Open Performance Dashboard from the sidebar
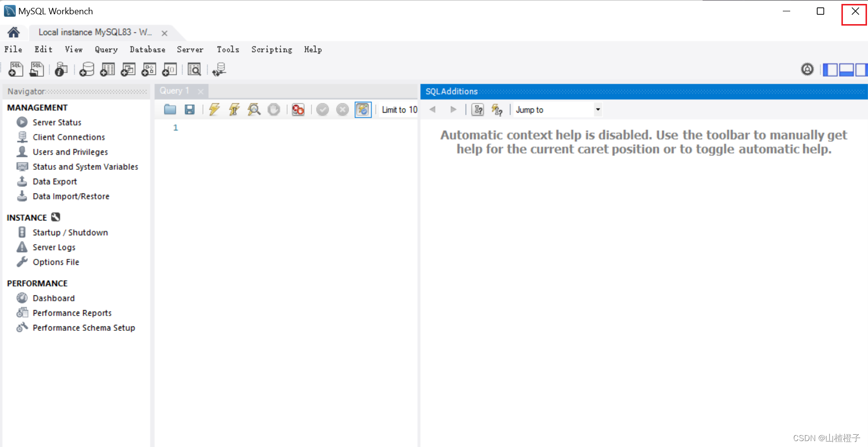868x447 pixels. coord(54,298)
